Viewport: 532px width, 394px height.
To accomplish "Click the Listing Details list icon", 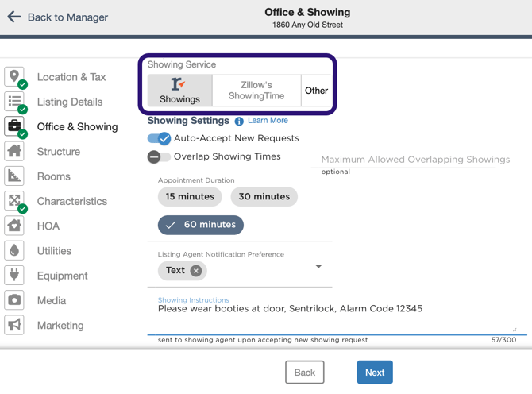I will [14, 101].
